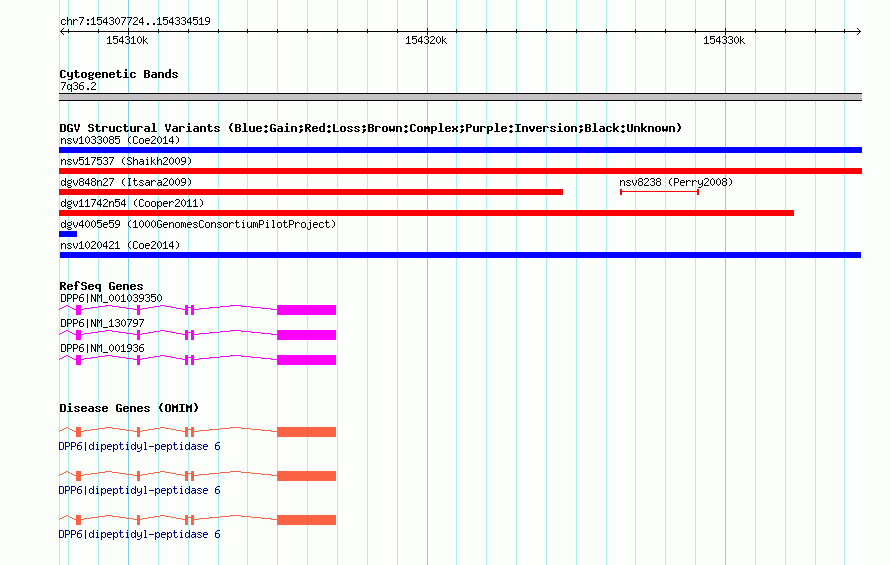The image size is (890, 565).
Task: Click the dgv4005e59 1000GenomesConsortiumPilotProject label
Action: (198, 224)
